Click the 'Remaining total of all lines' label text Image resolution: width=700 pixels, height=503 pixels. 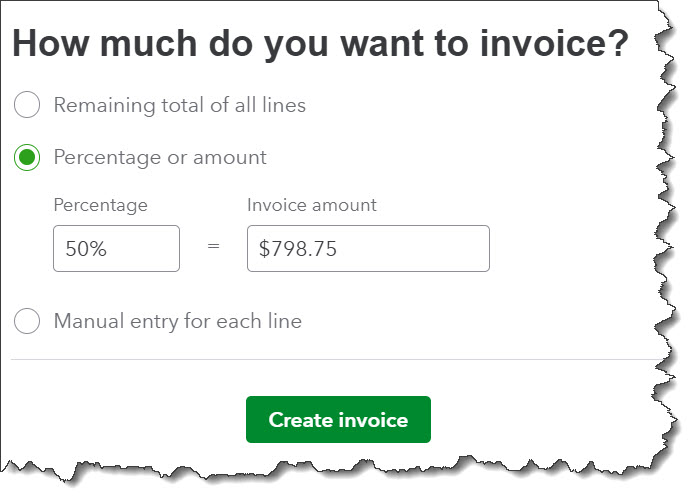click(x=179, y=104)
